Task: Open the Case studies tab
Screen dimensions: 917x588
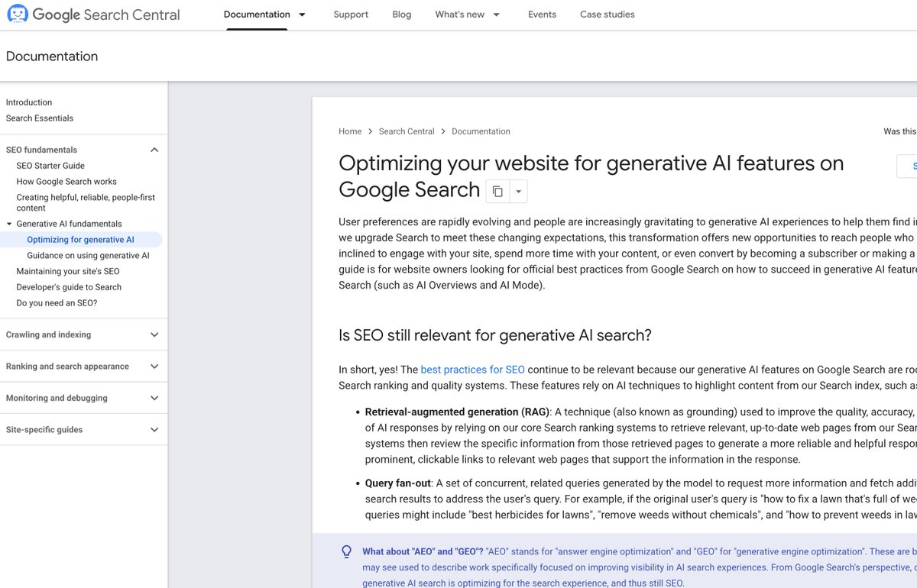Action: click(x=608, y=15)
